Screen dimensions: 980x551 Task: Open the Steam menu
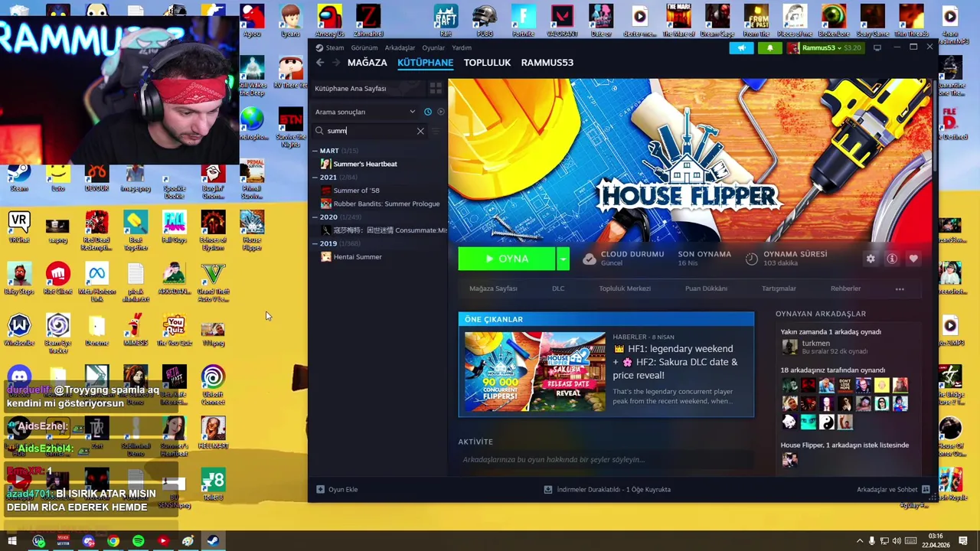[x=335, y=47]
